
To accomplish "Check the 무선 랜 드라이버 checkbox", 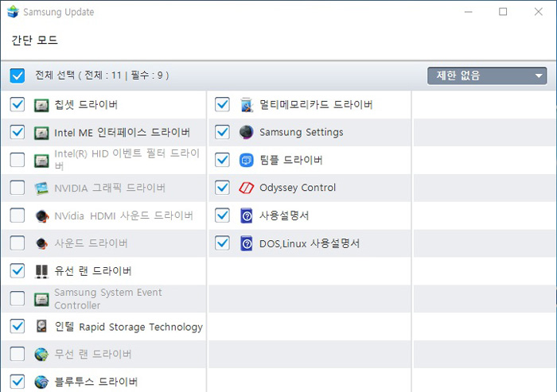I will point(18,354).
